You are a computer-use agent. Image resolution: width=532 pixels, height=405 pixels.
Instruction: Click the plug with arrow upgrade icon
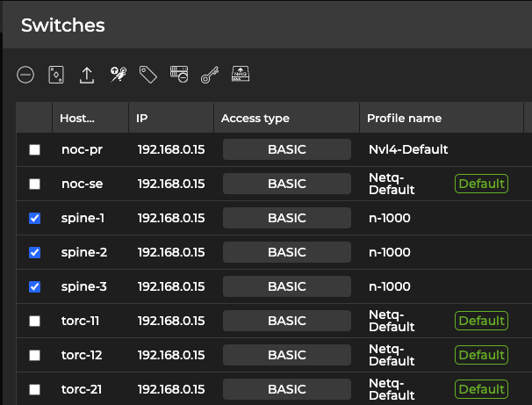click(x=118, y=76)
